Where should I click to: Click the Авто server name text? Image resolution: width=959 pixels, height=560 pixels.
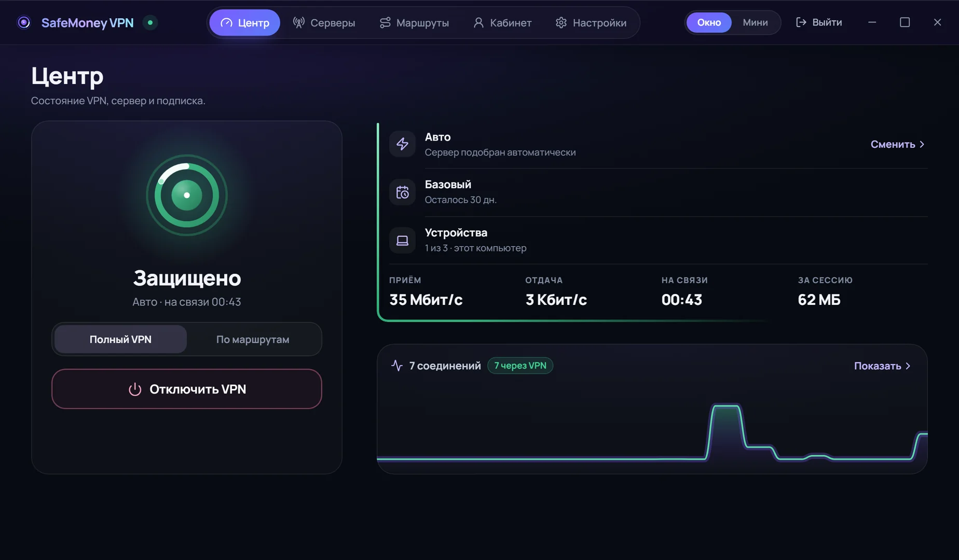coord(437,137)
